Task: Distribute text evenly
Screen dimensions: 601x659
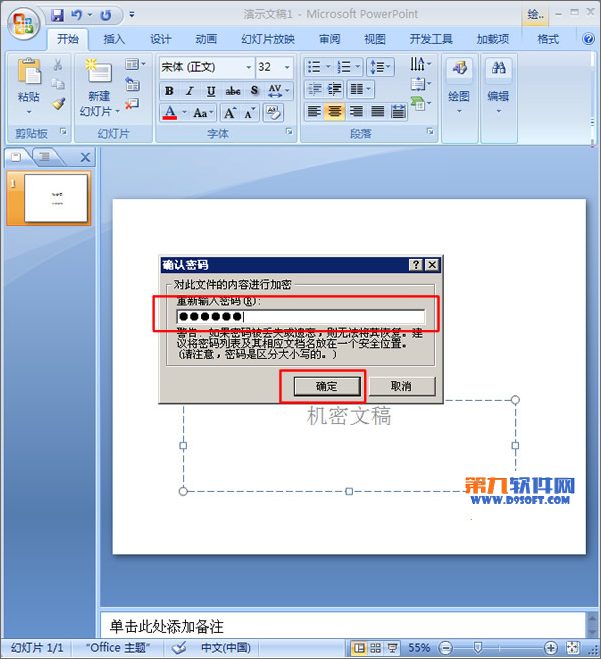Action: tap(398, 111)
